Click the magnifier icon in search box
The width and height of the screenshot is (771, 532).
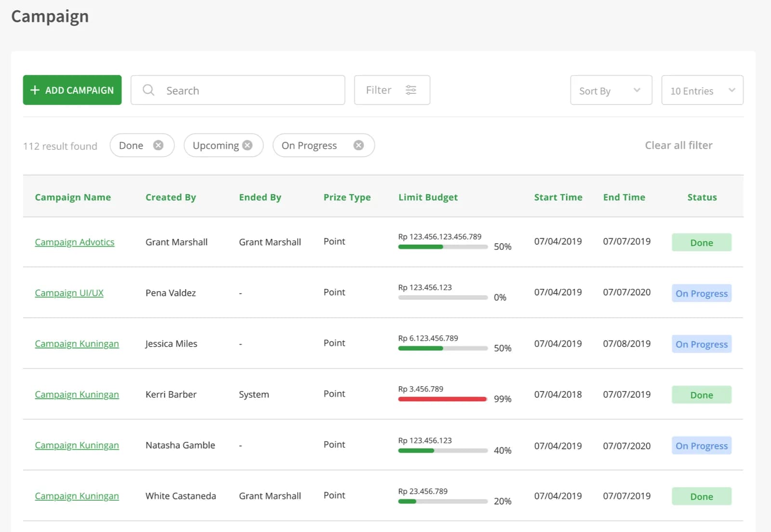click(x=148, y=90)
